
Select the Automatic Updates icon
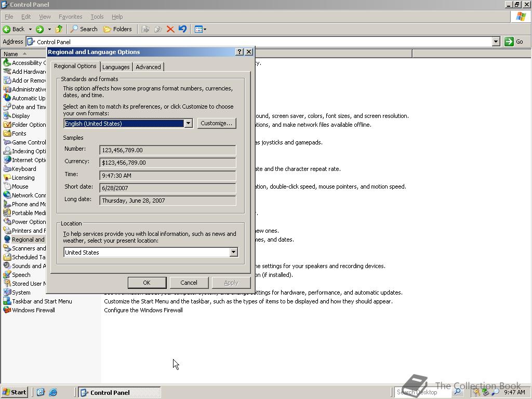[x=7, y=98]
